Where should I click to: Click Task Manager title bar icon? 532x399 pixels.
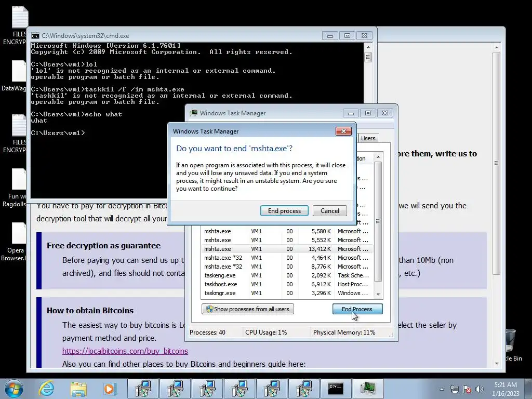[193, 113]
